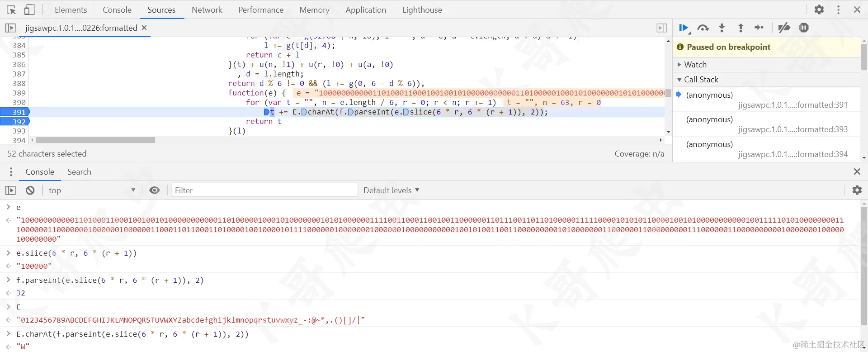Deactivate all breakpoints
Viewport: 868px width, 352px height.
pyautogui.click(x=784, y=28)
